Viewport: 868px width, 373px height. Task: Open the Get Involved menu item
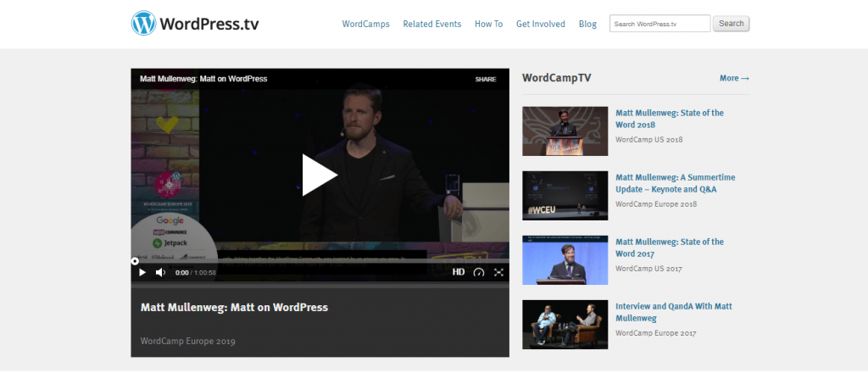click(x=541, y=24)
